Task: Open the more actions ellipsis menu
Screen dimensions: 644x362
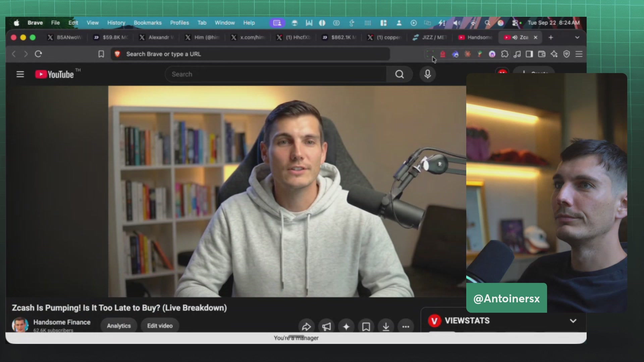Action: pos(406,326)
